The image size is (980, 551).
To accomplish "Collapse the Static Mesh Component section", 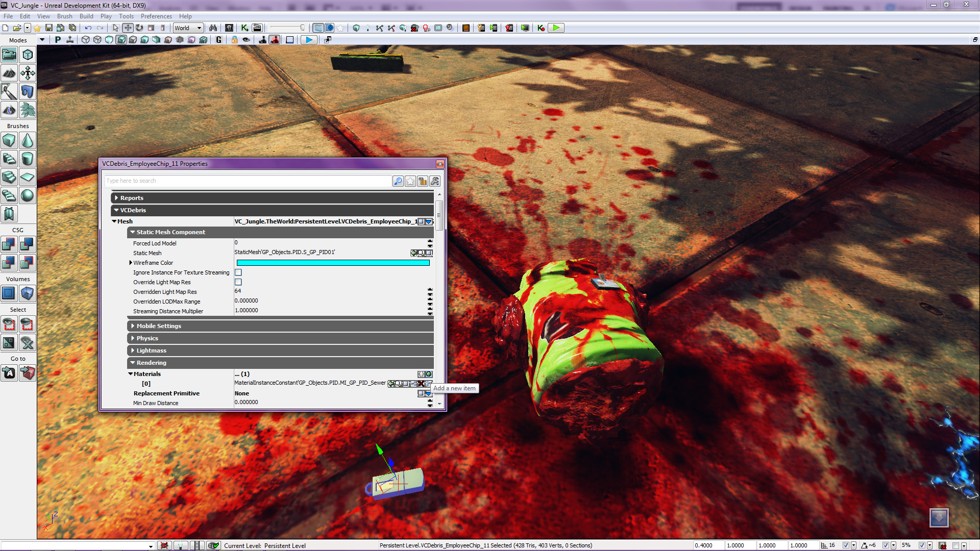I will 133,232.
